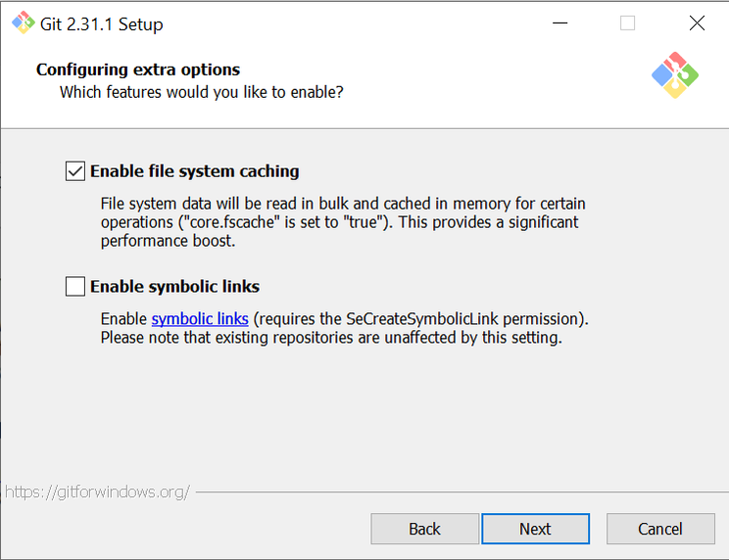729x560 pixels.
Task: Open the blue 'symbolic links' hyperlink
Action: pyautogui.click(x=200, y=319)
